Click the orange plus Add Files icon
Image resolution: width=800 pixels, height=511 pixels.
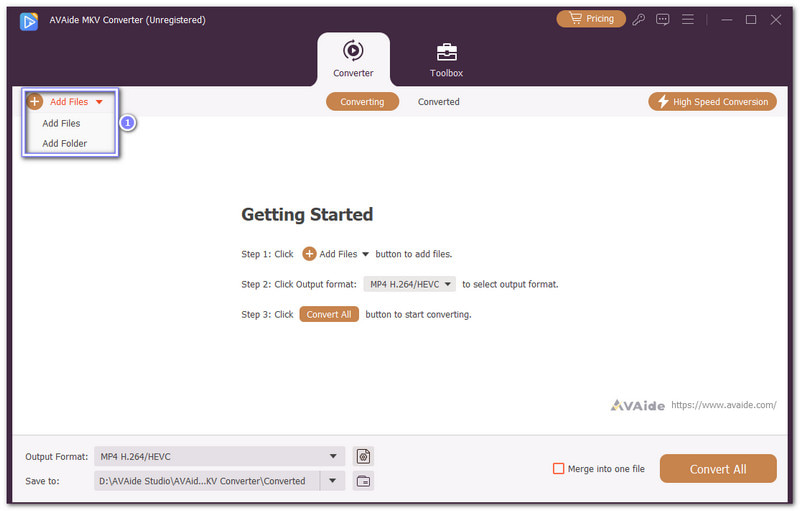point(35,101)
